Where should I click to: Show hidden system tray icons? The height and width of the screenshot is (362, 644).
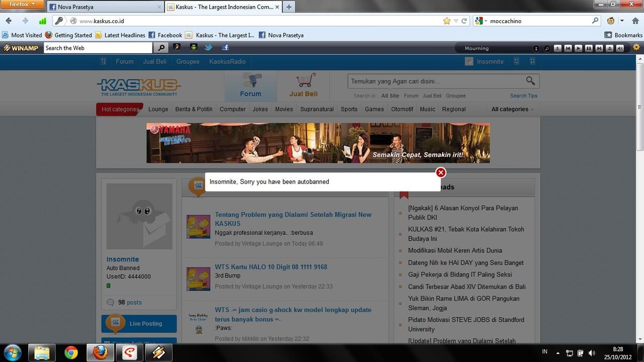coord(557,353)
